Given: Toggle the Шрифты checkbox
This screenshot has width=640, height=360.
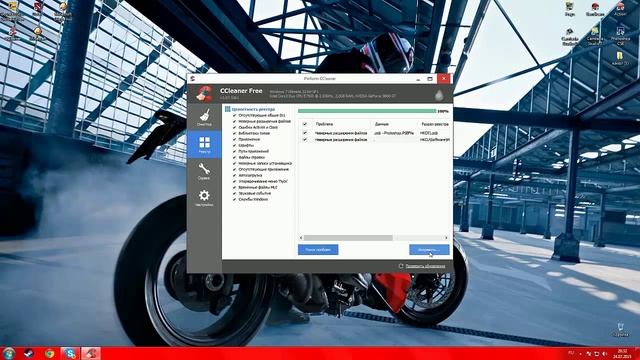Looking at the screenshot, I should [234, 145].
